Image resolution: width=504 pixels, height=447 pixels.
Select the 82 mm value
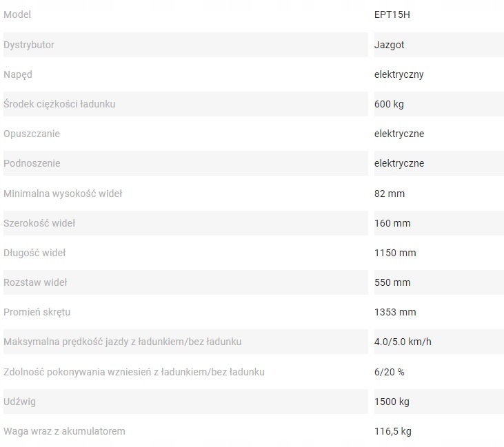[390, 194]
